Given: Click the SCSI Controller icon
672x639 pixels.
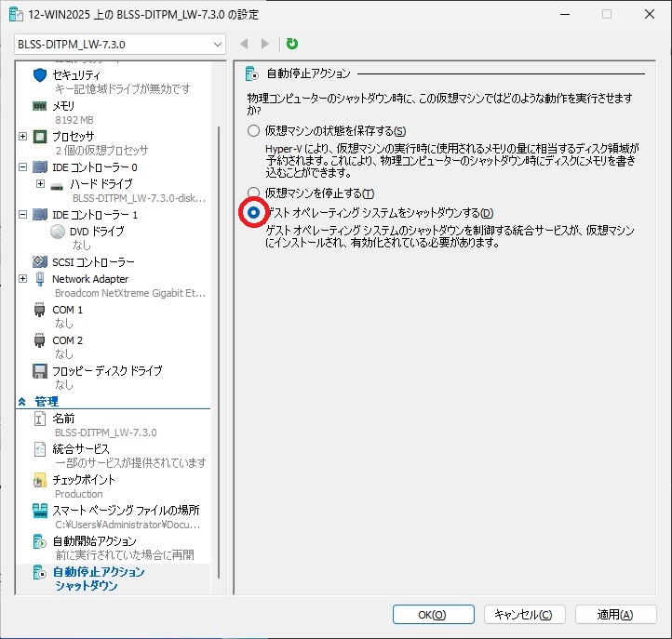Looking at the screenshot, I should click(x=40, y=261).
